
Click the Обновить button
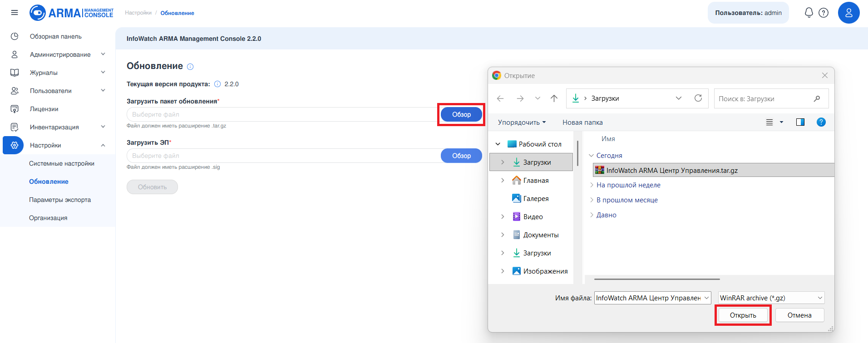coord(152,187)
